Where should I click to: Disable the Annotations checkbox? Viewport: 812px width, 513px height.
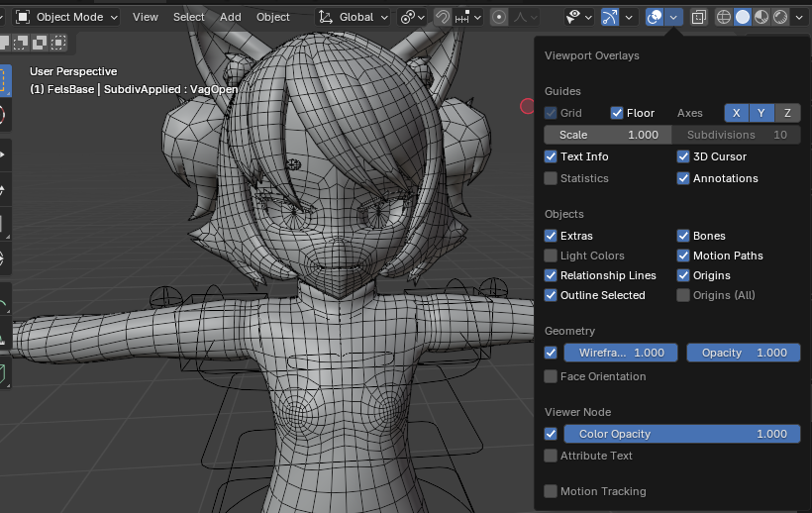pos(683,178)
